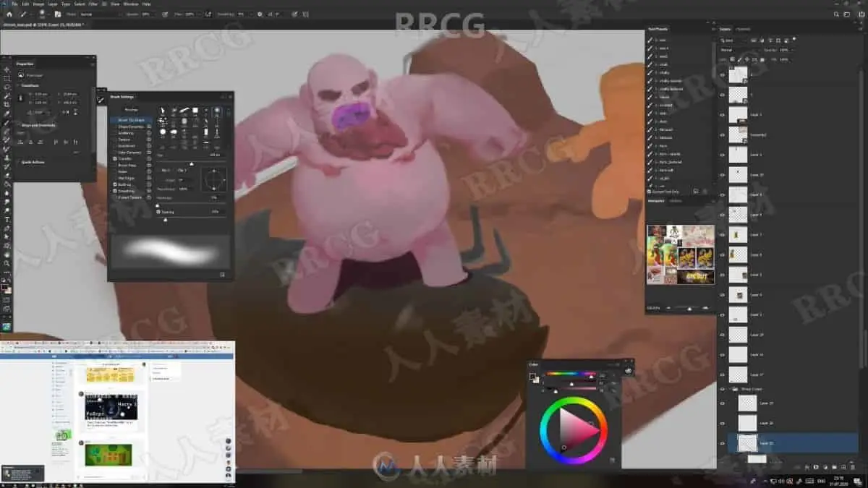
Task: Open the Filter menu
Action: 93,4
